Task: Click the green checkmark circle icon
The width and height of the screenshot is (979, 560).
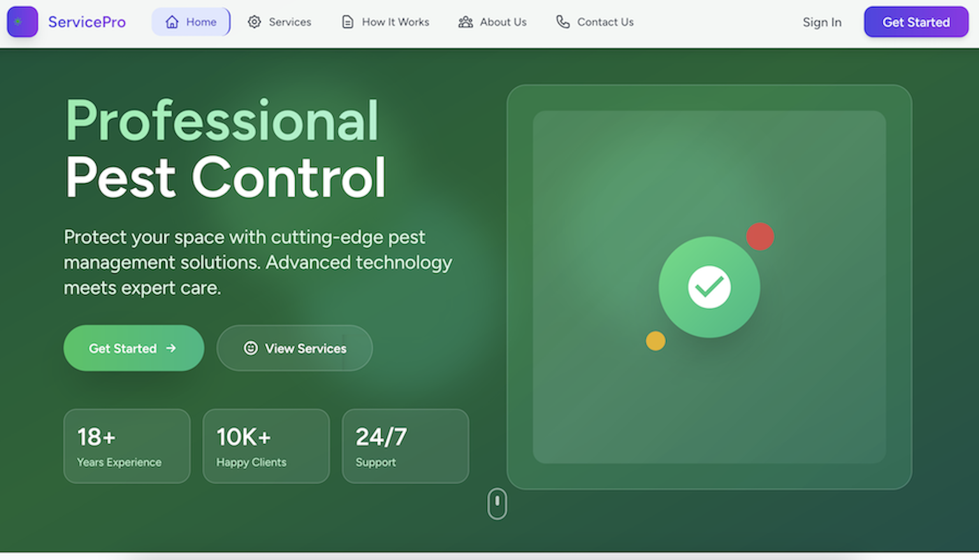Action: (709, 287)
